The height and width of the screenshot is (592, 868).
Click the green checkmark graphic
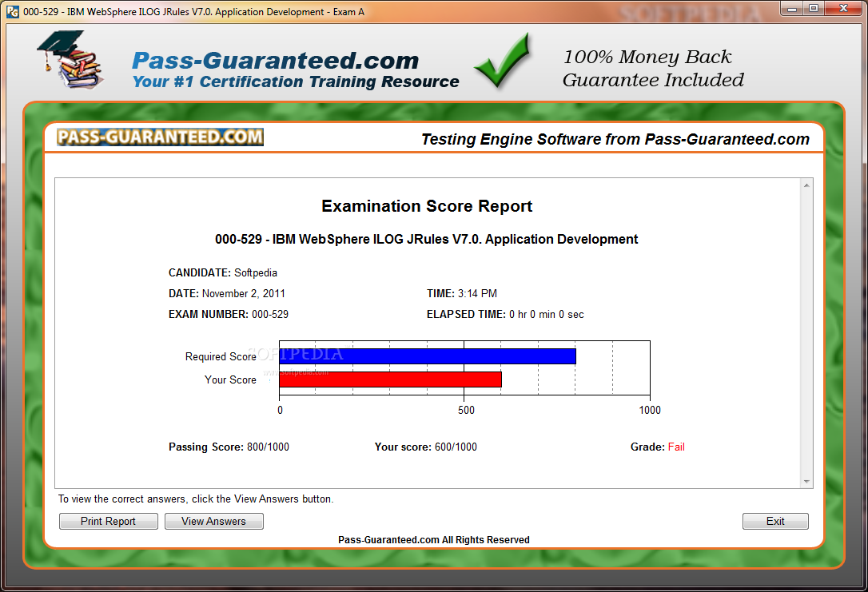click(503, 61)
